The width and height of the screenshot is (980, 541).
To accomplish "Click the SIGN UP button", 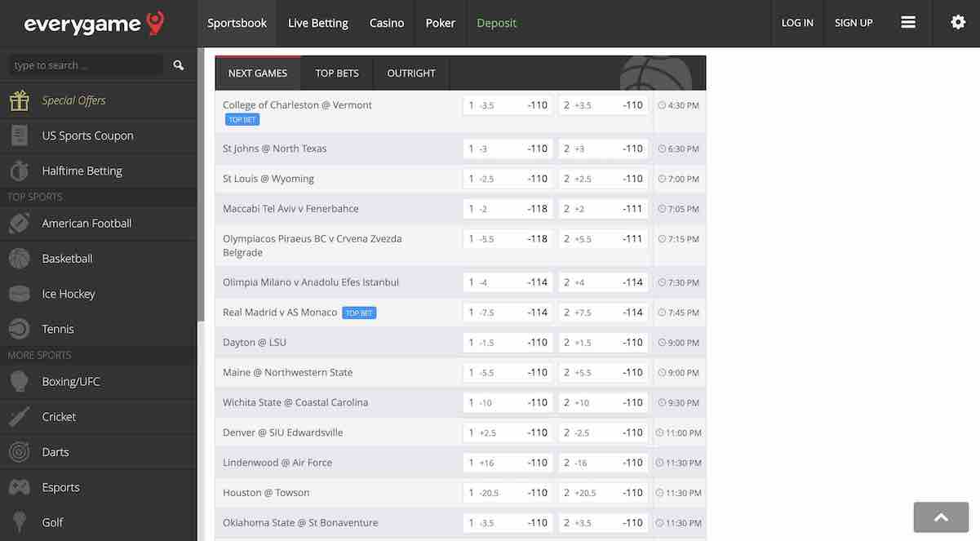I will (853, 23).
